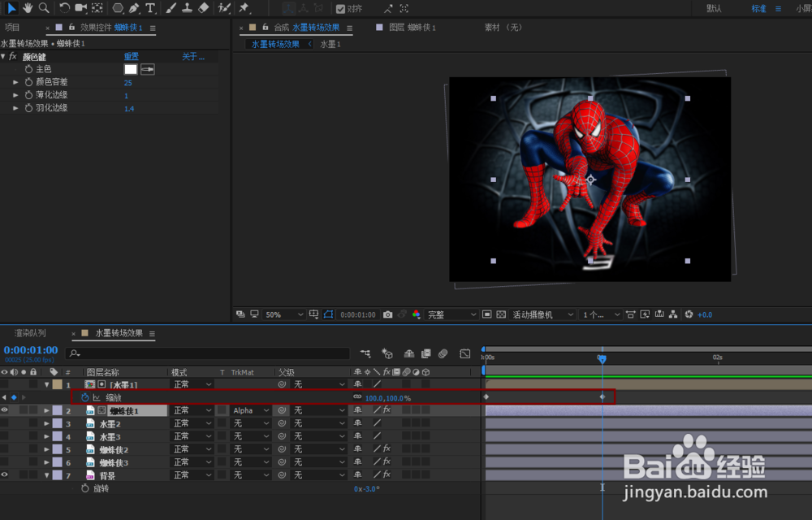Select the Pan Behind anchor point tool
Image resolution: width=812 pixels, height=520 pixels.
click(97, 8)
